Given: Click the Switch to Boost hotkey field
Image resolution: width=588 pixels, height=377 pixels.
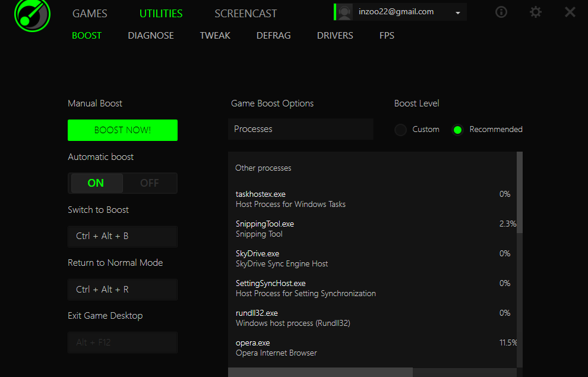Looking at the screenshot, I should click(122, 236).
